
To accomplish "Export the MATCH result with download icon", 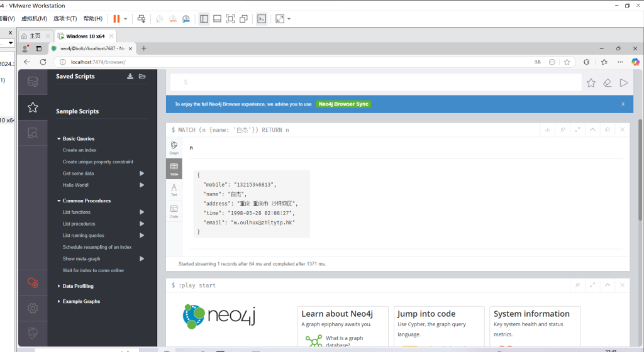I will (547, 129).
